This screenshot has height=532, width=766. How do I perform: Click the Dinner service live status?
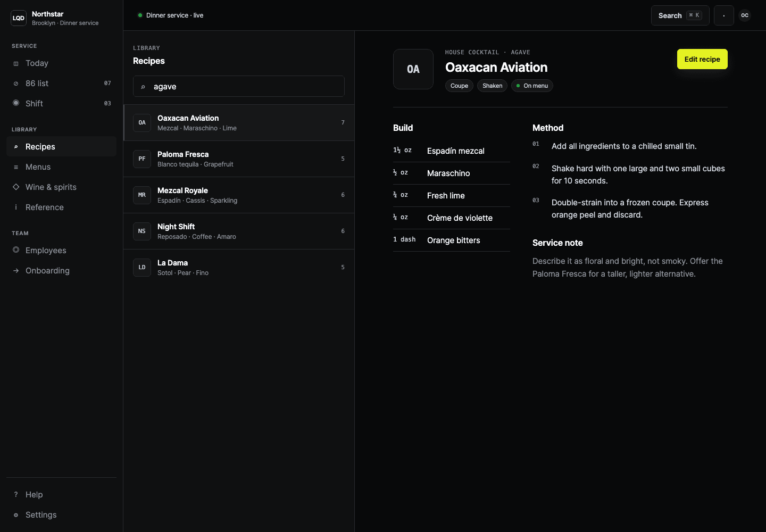170,15
